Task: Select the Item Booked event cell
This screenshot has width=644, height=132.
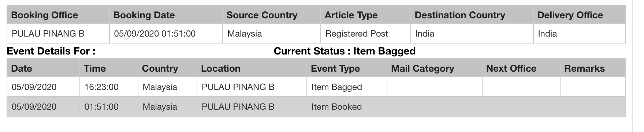Action: [347, 107]
